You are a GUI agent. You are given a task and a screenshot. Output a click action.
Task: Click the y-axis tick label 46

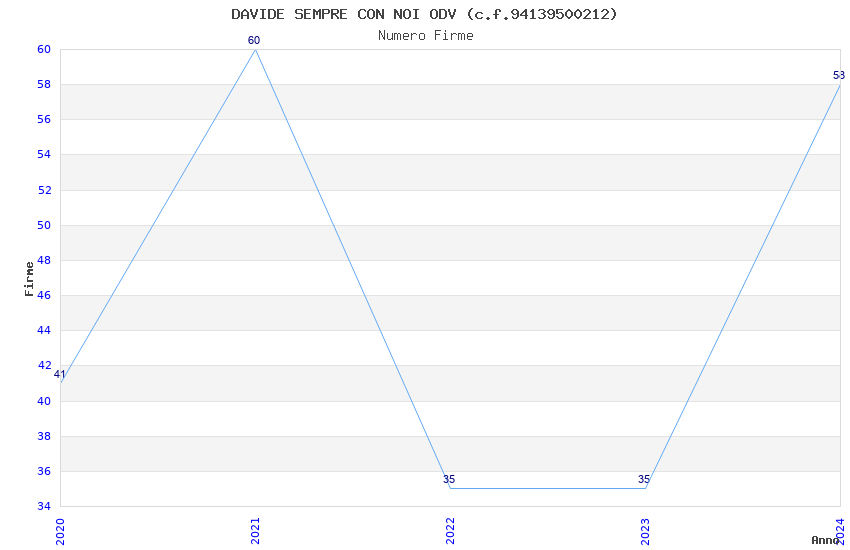point(44,295)
